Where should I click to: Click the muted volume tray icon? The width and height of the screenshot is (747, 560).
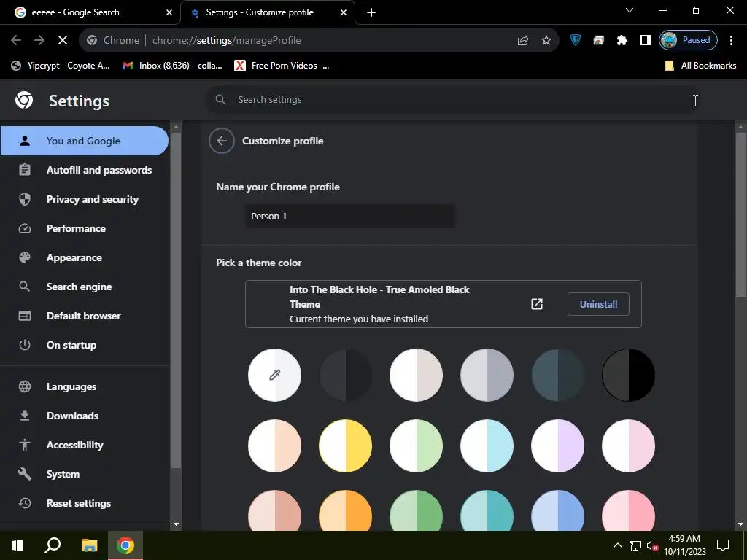[x=652, y=545]
